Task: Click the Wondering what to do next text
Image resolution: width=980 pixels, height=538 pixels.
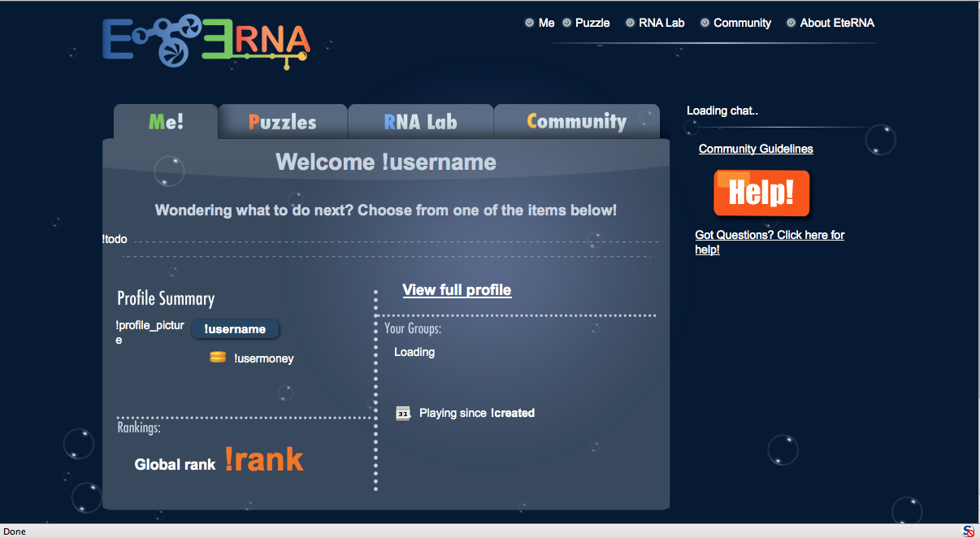Action: 386,210
